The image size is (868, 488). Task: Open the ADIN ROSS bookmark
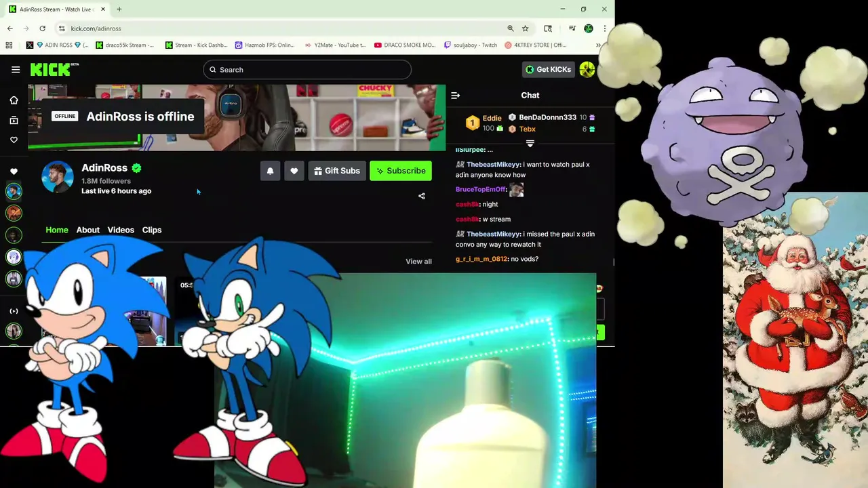62,45
